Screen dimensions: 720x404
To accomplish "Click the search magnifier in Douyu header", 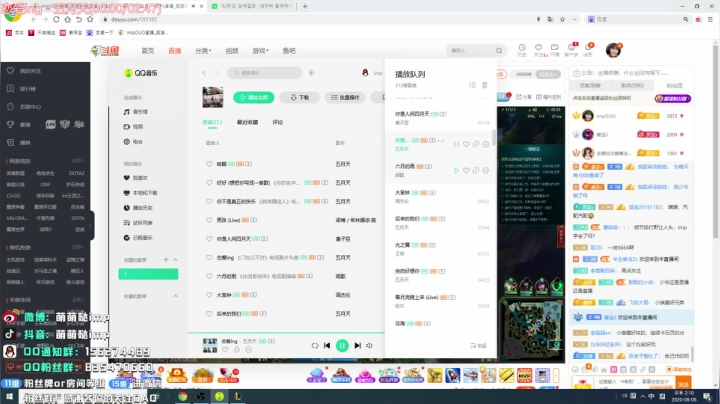I will pos(499,50).
